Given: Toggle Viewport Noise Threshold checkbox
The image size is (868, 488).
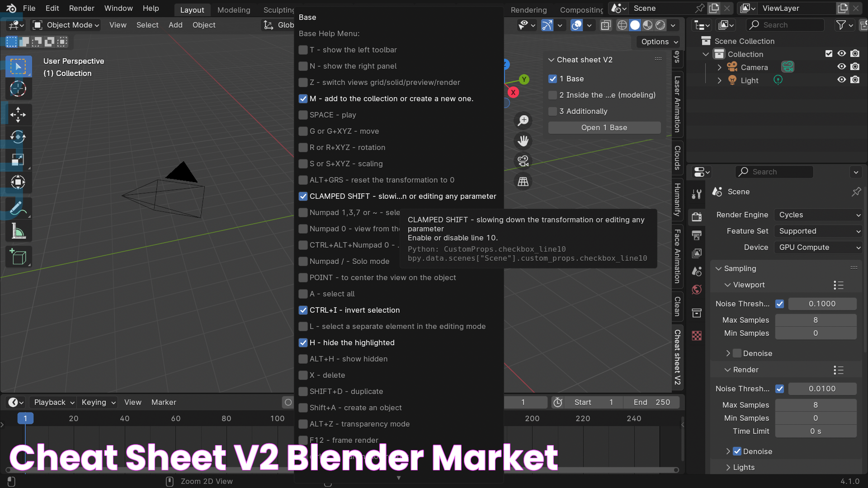Looking at the screenshot, I should coord(779,304).
